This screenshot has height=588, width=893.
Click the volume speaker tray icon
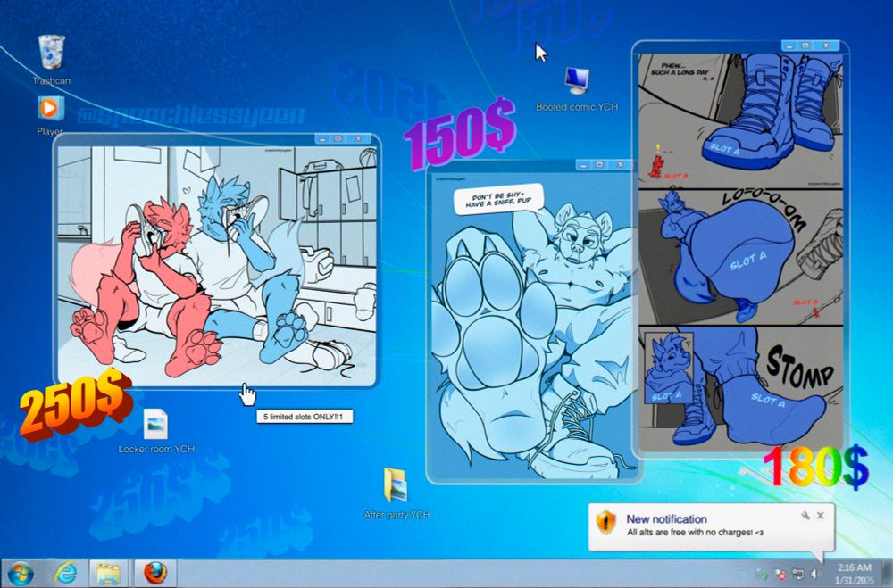(816, 574)
